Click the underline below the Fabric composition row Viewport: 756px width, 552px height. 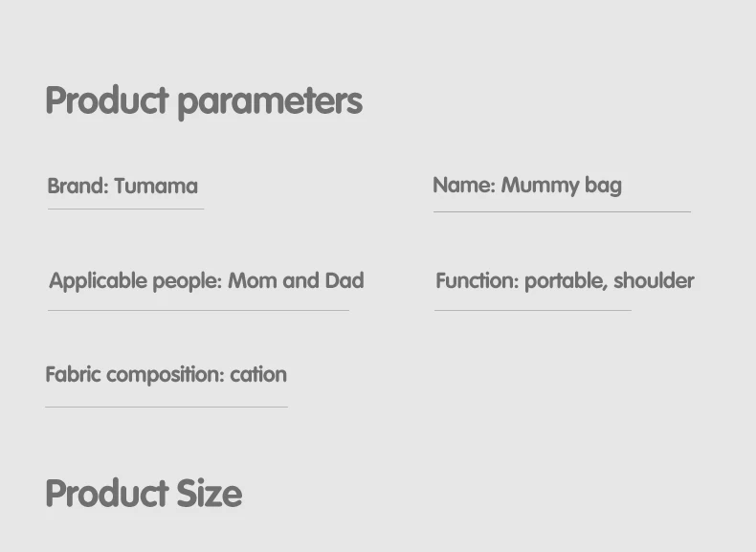167,407
